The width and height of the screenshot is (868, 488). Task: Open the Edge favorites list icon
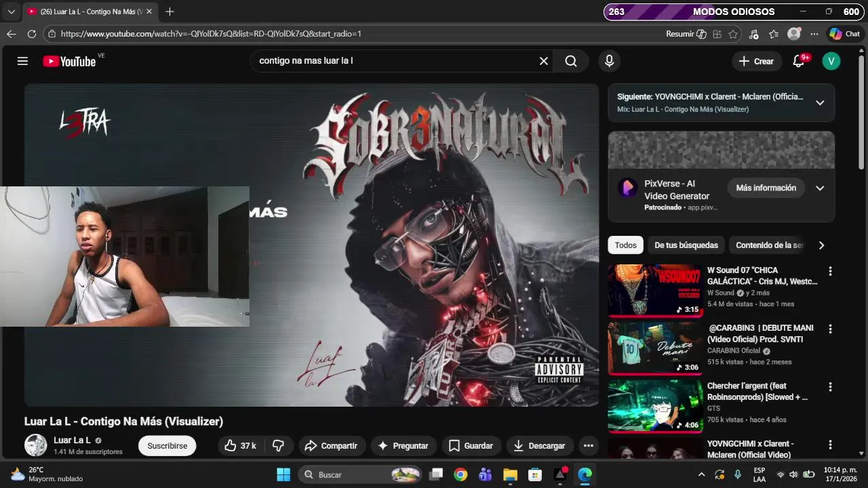coord(774,34)
